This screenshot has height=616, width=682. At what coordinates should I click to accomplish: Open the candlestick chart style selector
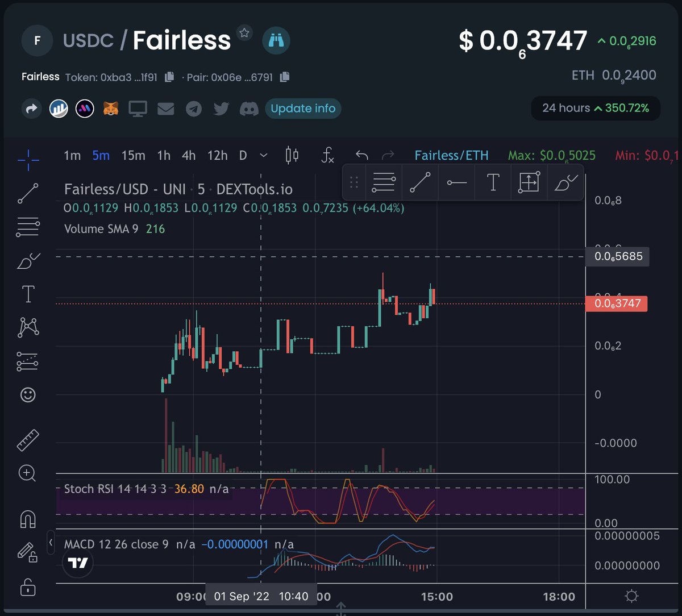pyautogui.click(x=292, y=155)
